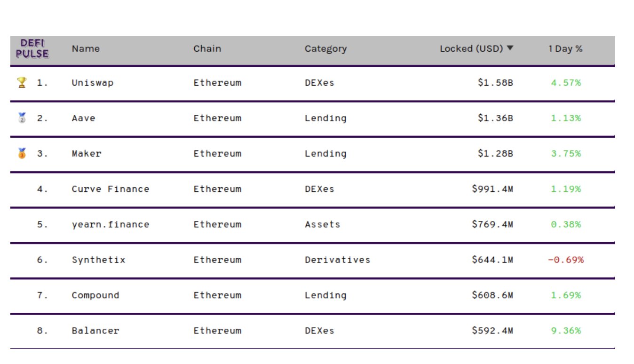The height and width of the screenshot is (364, 634).
Task: Sort by Locked (USD) arrow
Action: 510,48
